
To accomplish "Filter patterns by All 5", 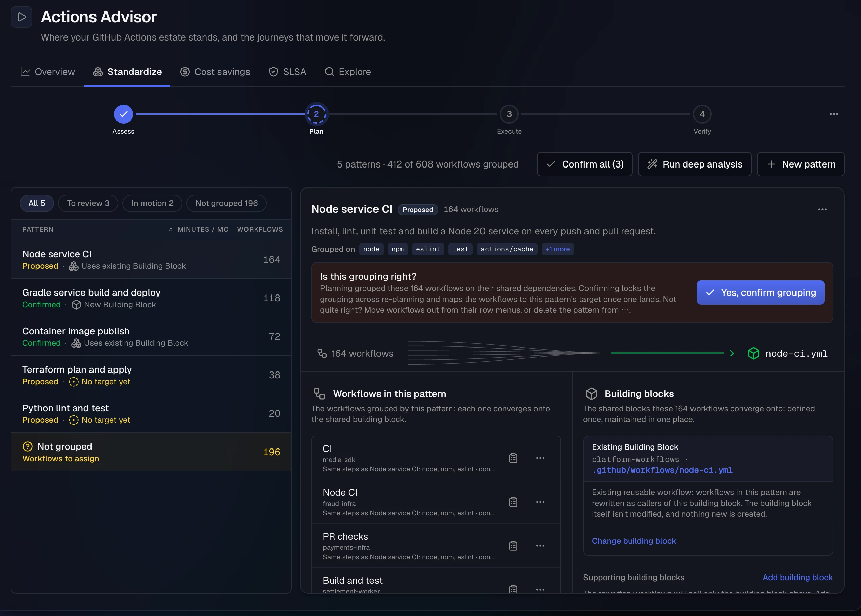I will point(37,203).
